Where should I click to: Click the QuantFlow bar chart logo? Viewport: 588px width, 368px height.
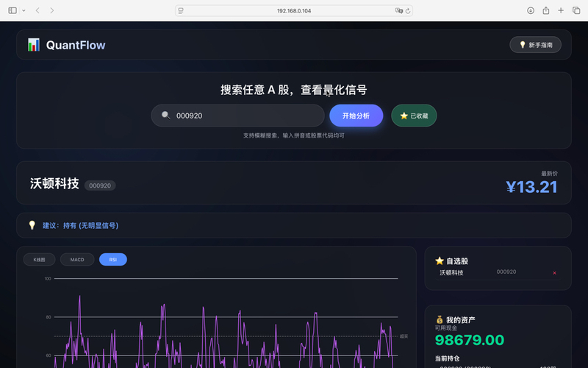point(33,45)
